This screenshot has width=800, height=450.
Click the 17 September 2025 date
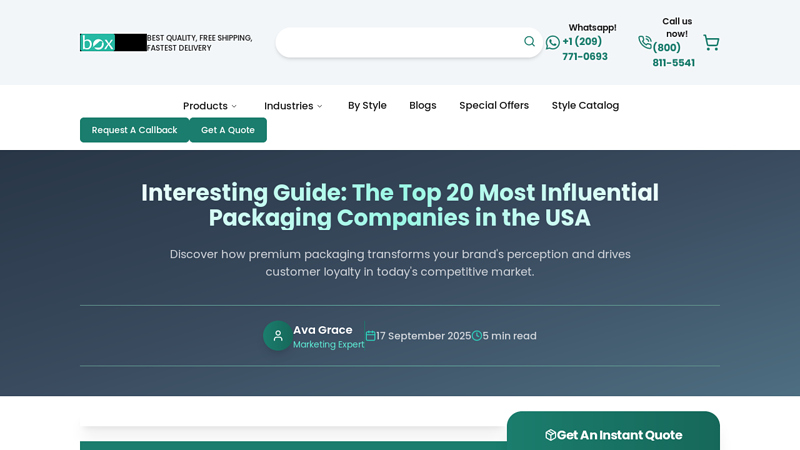click(x=423, y=336)
